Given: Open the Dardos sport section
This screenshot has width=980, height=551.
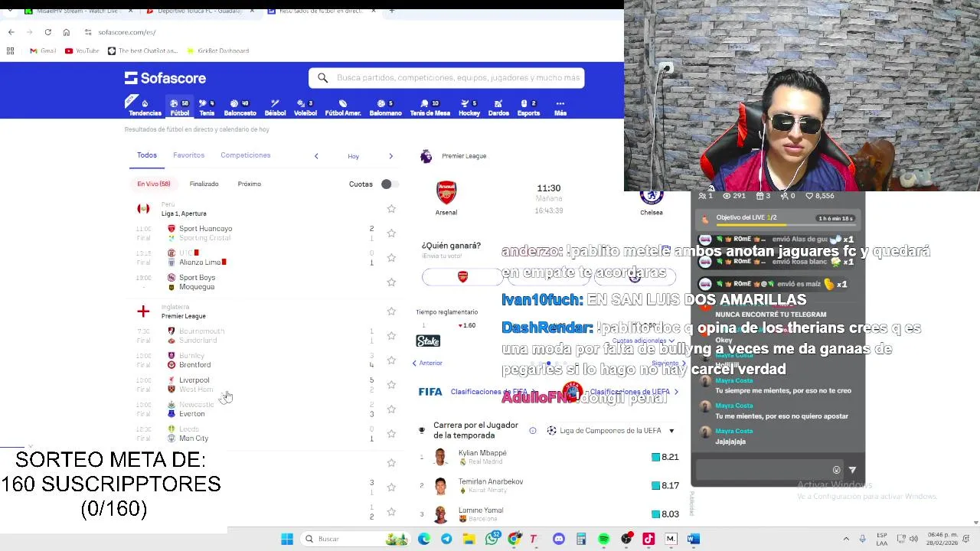Looking at the screenshot, I should click(498, 107).
